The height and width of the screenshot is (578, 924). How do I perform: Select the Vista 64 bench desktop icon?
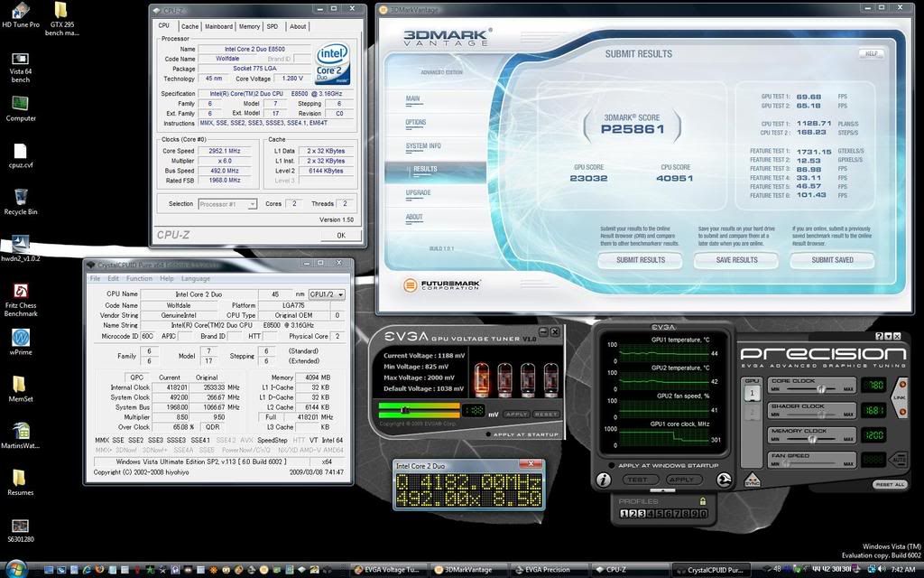[x=20, y=67]
